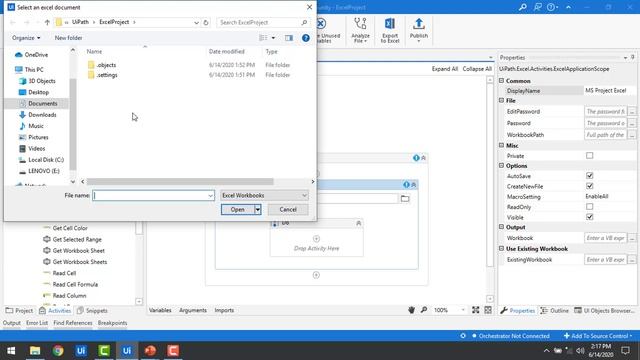
Task: Toggle the CreateNewFile checkbox
Action: 589,186
